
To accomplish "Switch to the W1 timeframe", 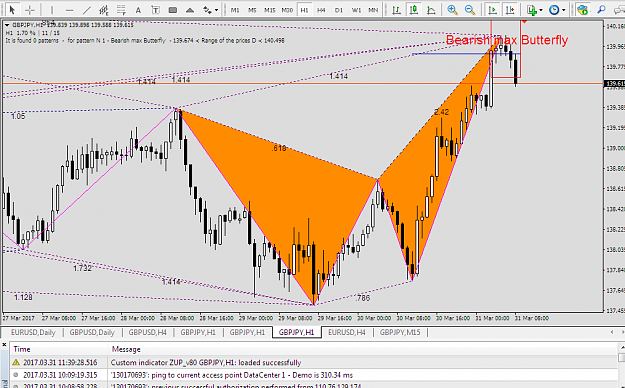I will point(356,10).
